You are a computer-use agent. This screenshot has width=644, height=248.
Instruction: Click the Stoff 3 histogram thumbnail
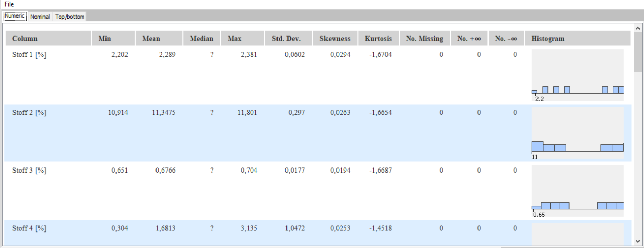(x=577, y=191)
